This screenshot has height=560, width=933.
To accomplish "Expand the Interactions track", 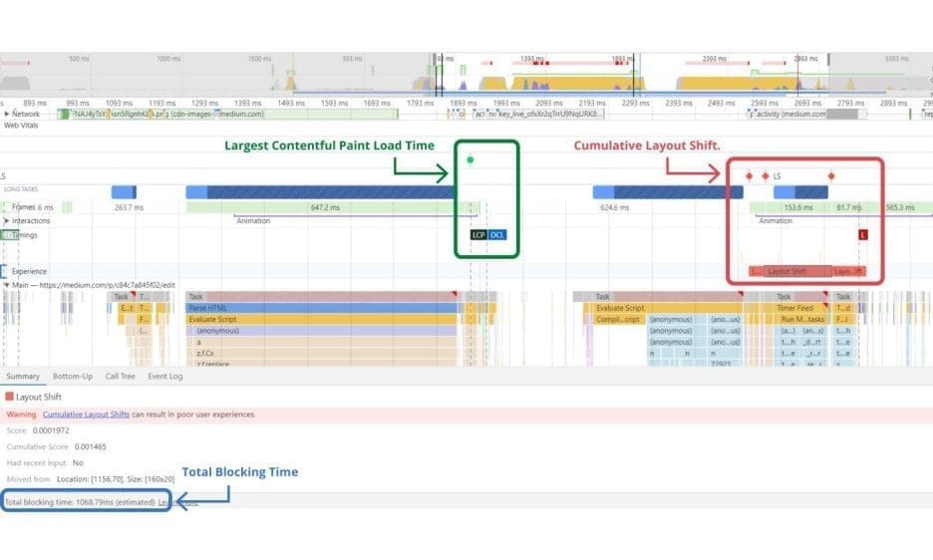I will click(7, 220).
